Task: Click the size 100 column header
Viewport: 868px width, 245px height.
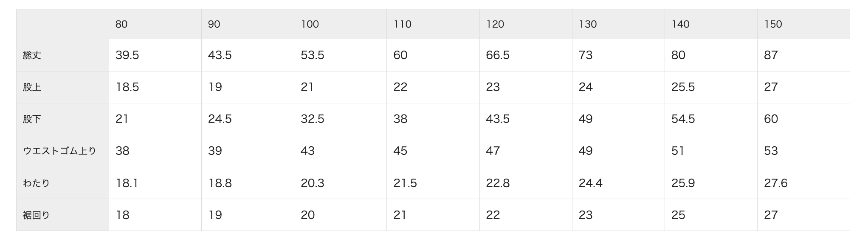Action: coord(310,24)
